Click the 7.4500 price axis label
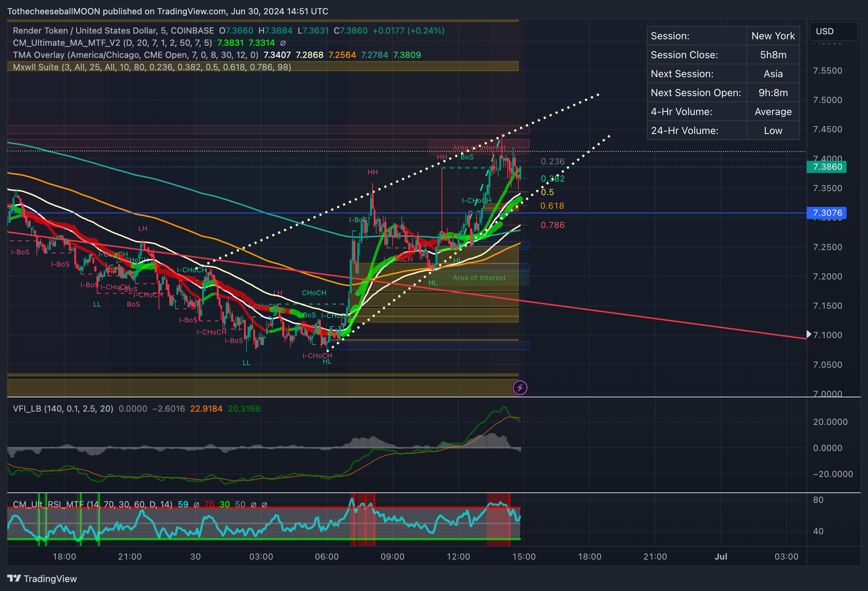Image resolution: width=868 pixels, height=591 pixels. pos(828,129)
